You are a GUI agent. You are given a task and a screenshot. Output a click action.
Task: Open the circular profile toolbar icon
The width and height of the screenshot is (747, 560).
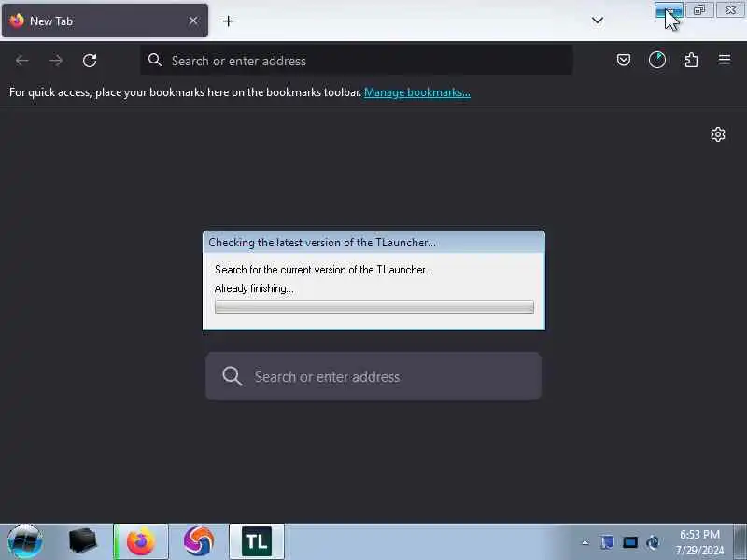coord(657,60)
